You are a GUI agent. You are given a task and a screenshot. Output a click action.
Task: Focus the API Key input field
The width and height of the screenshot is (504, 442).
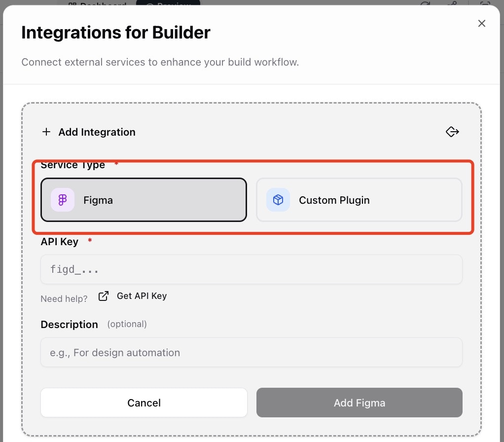252,269
